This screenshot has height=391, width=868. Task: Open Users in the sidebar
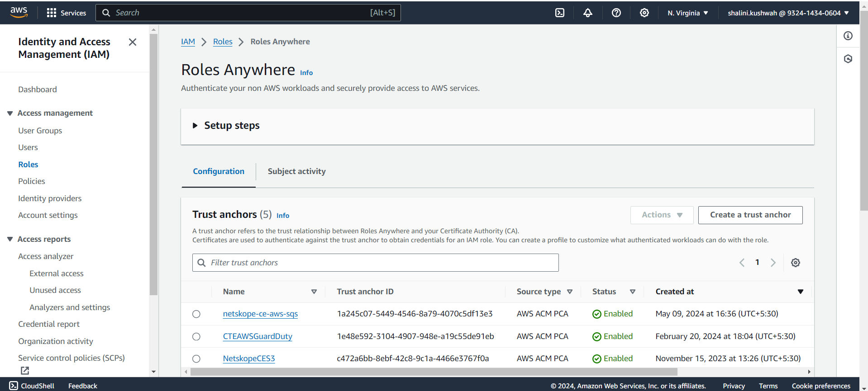click(28, 147)
